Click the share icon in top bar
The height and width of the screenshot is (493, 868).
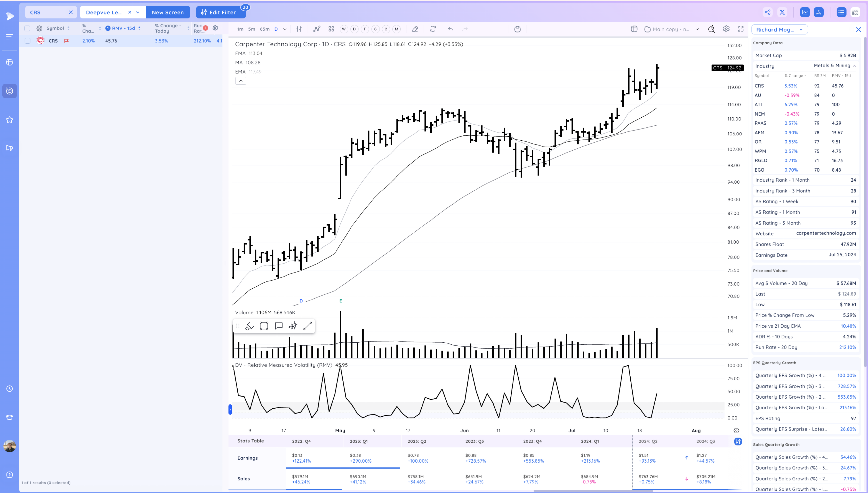pyautogui.click(x=768, y=13)
